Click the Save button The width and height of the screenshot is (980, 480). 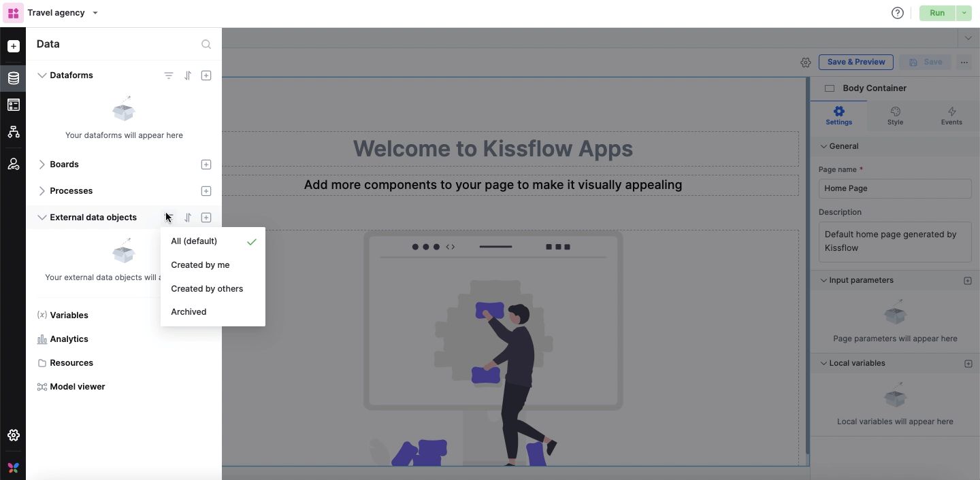(926, 62)
